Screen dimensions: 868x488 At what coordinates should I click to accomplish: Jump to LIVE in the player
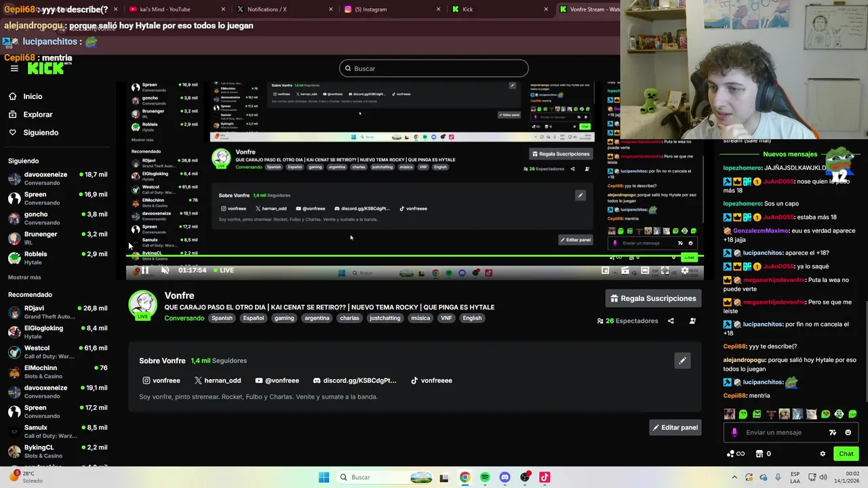click(224, 270)
